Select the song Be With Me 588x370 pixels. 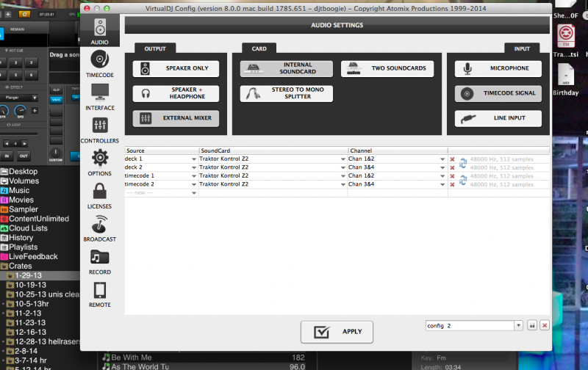132,358
